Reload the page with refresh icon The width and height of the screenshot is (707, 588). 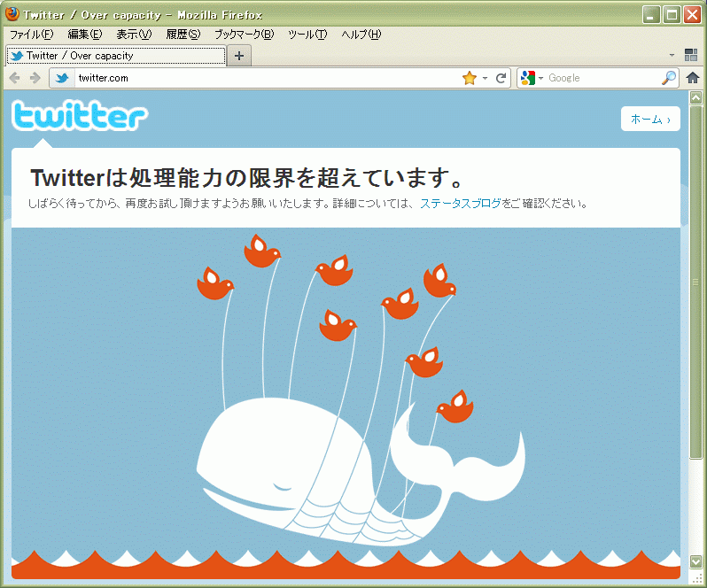(x=501, y=78)
